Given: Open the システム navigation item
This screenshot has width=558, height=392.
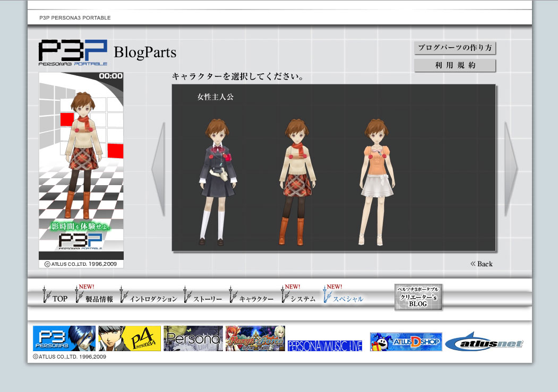Looking at the screenshot, I should point(298,295).
